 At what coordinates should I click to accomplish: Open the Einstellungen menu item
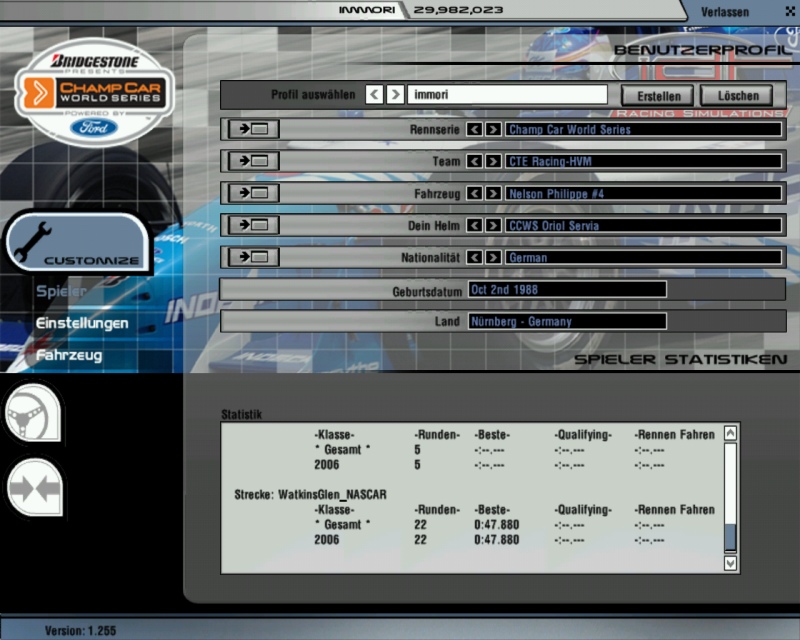82,324
